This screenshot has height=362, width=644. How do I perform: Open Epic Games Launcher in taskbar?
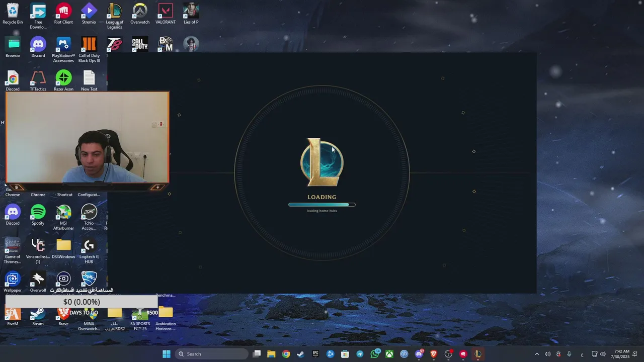coord(315,354)
